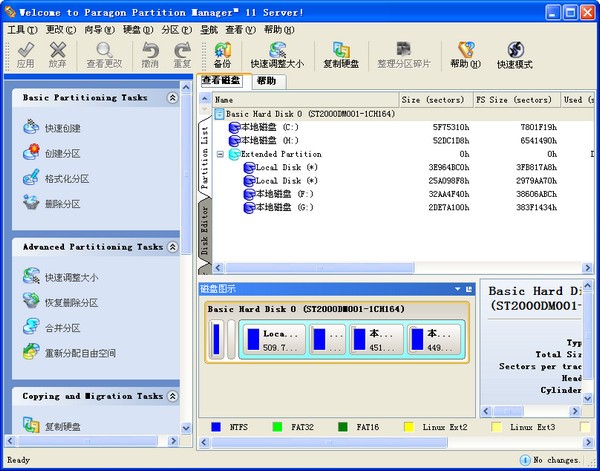Click the 删除分区 sidebar task icon
The image size is (600, 471).
tap(31, 203)
